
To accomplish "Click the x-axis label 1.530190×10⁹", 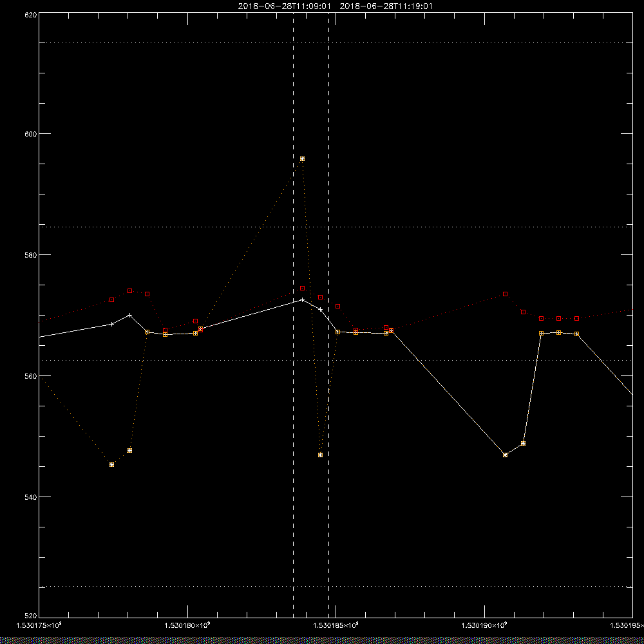I will coord(485,625).
